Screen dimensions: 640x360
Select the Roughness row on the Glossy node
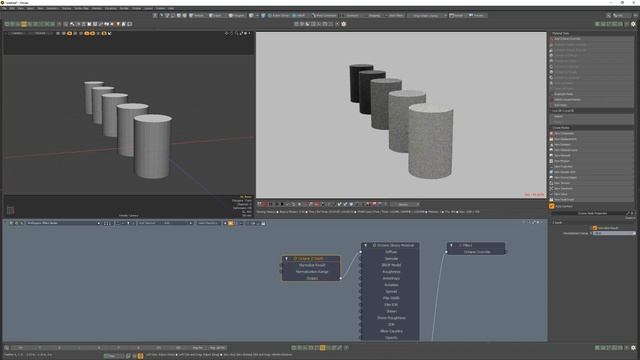391,272
